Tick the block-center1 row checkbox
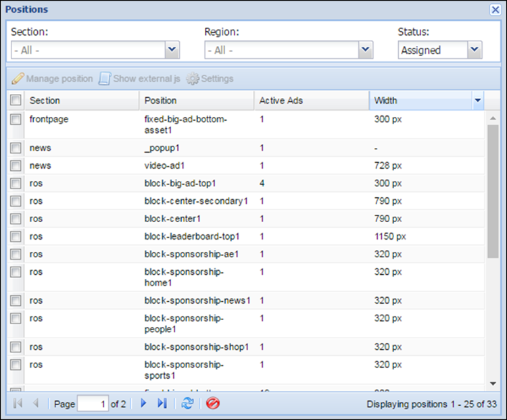 click(x=16, y=219)
